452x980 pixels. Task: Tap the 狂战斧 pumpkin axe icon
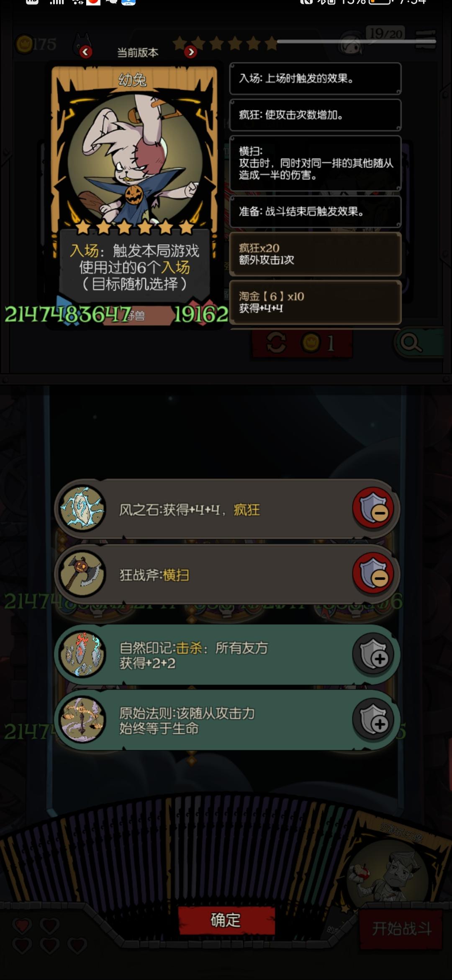click(x=82, y=574)
